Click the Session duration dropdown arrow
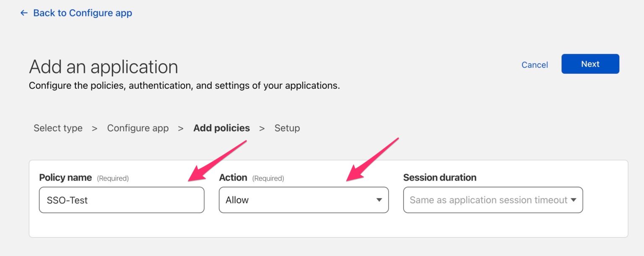 tap(574, 200)
